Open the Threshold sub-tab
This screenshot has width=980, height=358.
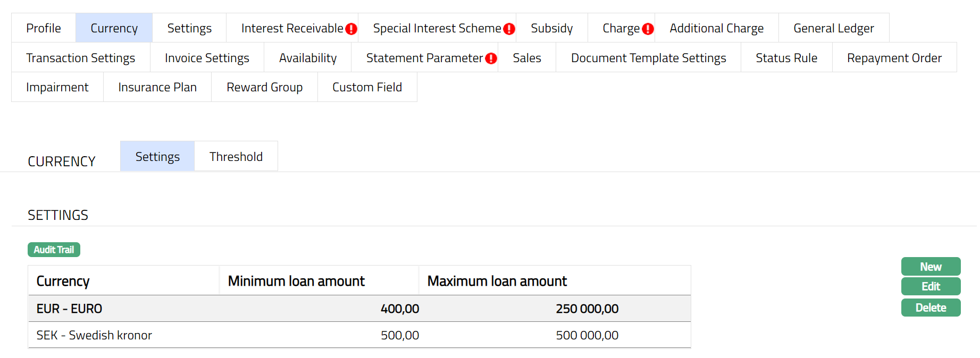236,157
